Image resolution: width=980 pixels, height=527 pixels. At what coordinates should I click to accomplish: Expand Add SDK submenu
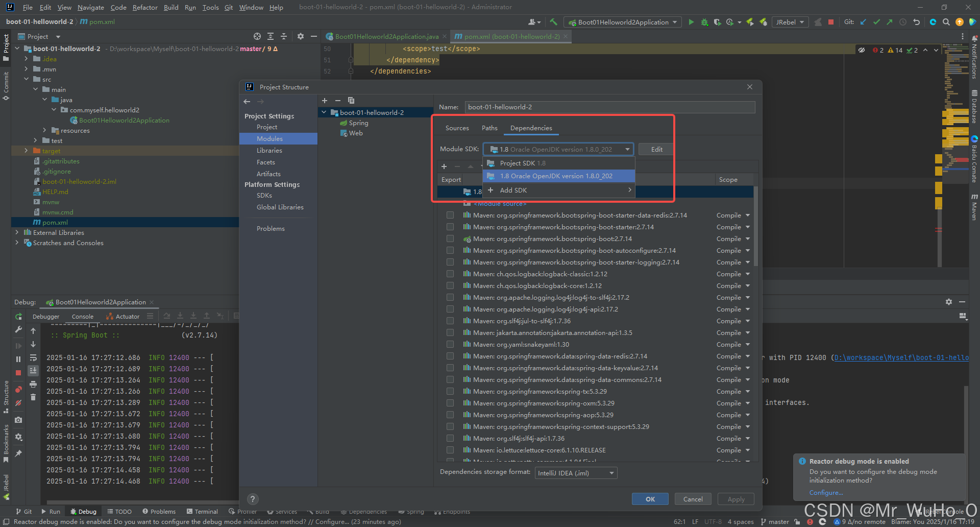point(558,190)
